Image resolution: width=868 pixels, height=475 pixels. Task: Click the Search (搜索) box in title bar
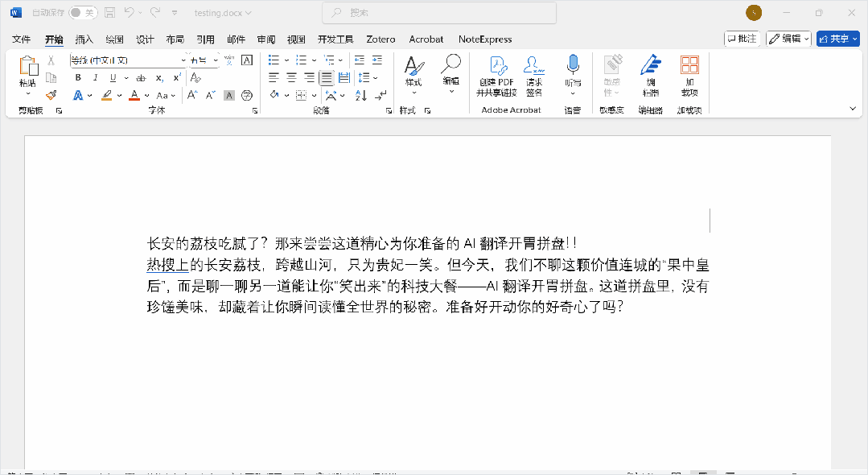tap(439, 13)
